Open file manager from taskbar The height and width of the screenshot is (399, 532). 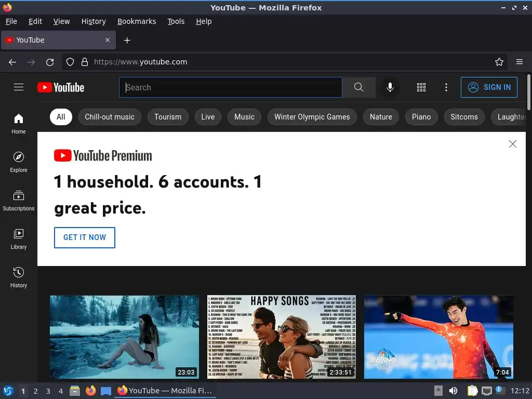(x=75, y=391)
